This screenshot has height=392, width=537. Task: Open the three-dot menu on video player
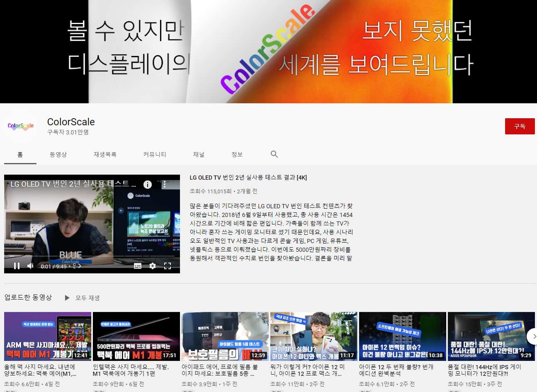tap(164, 184)
